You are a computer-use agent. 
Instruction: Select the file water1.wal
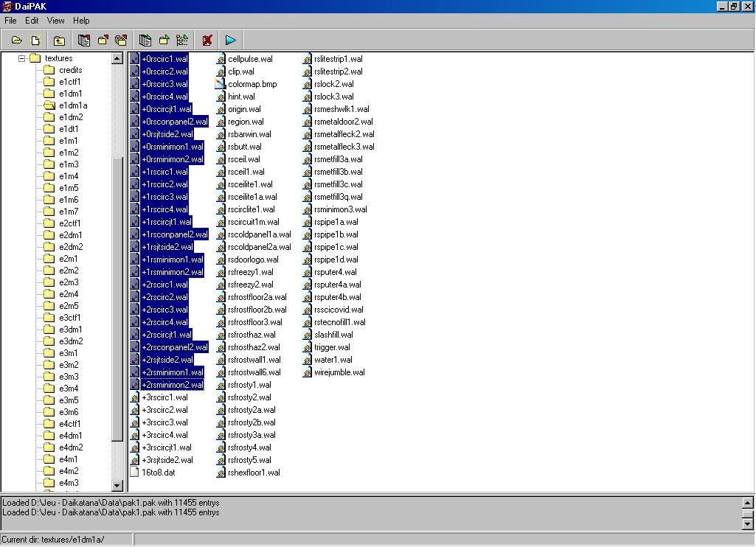point(333,360)
